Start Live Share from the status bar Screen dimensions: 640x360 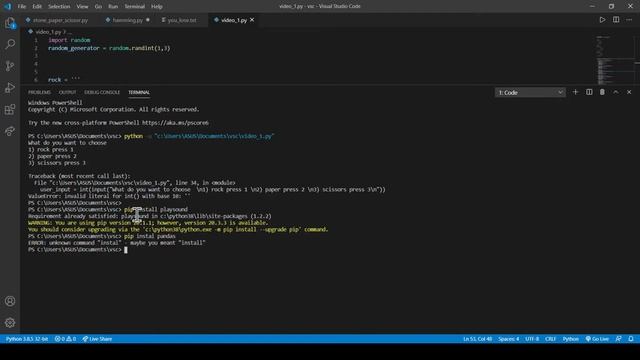click(x=97, y=339)
